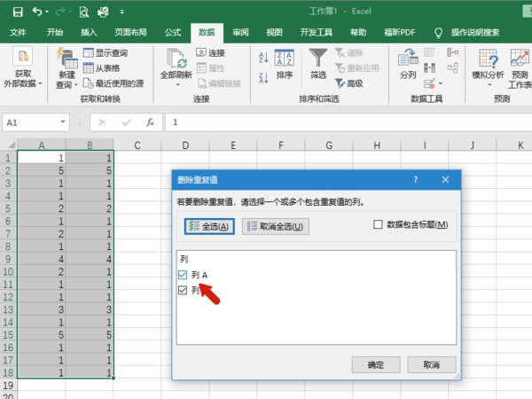Click the 分列 (Text to Columns) icon
This screenshot has width=532, height=399.
407,59
